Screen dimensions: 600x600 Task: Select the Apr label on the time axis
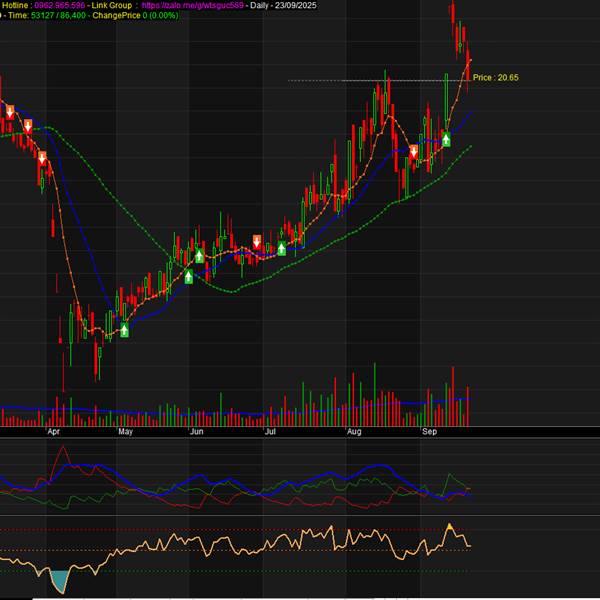click(54, 433)
